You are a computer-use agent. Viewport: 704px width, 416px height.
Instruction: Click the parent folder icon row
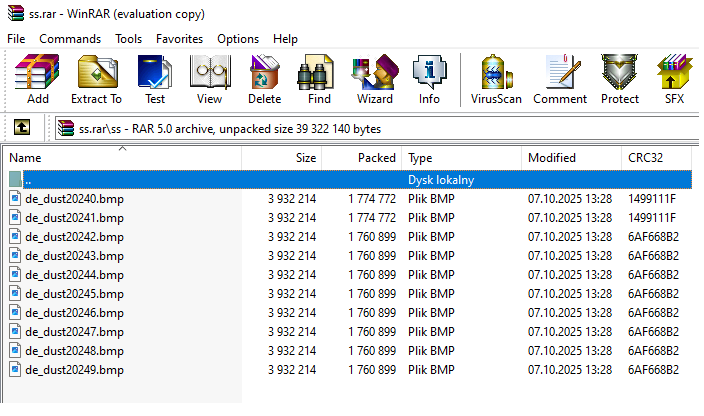click(15, 180)
